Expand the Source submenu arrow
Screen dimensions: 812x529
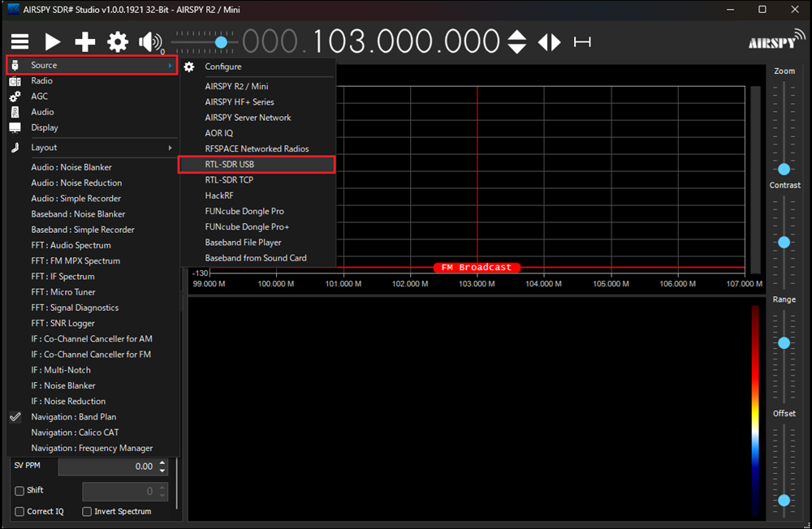(170, 65)
